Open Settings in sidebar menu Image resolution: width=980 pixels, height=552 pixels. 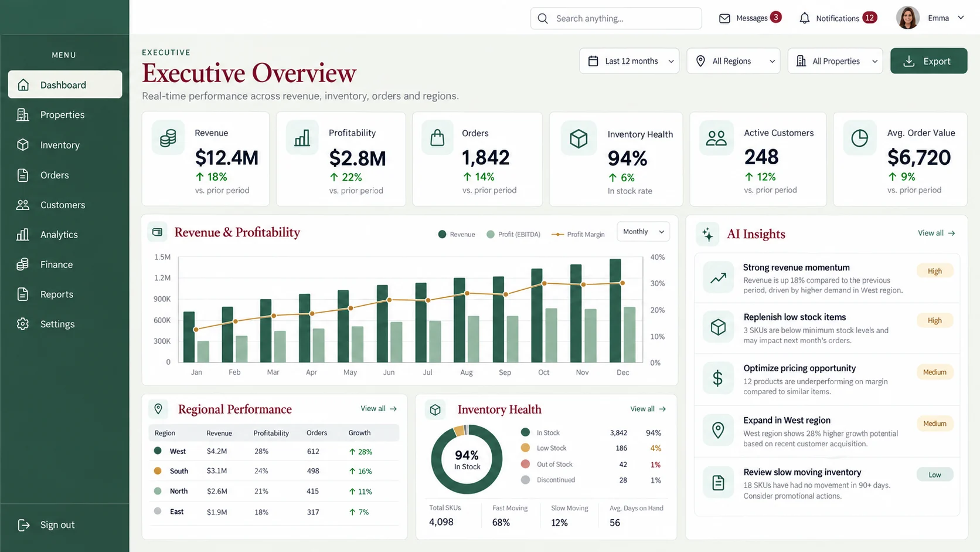65,324
